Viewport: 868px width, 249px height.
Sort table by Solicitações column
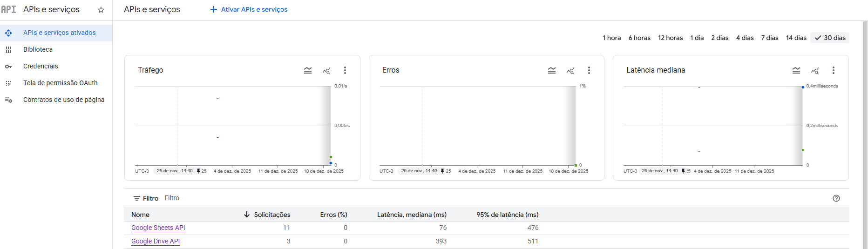(272, 215)
